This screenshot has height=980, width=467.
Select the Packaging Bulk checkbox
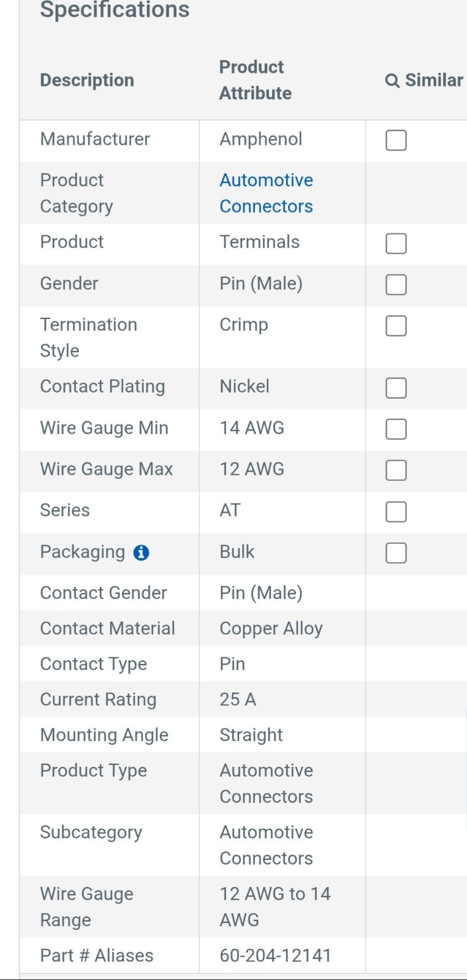coord(396,552)
